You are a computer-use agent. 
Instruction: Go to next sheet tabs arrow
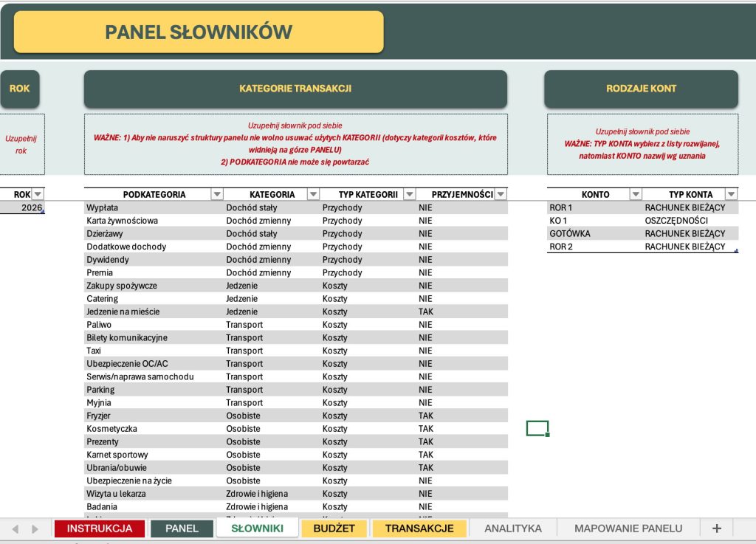click(35, 528)
